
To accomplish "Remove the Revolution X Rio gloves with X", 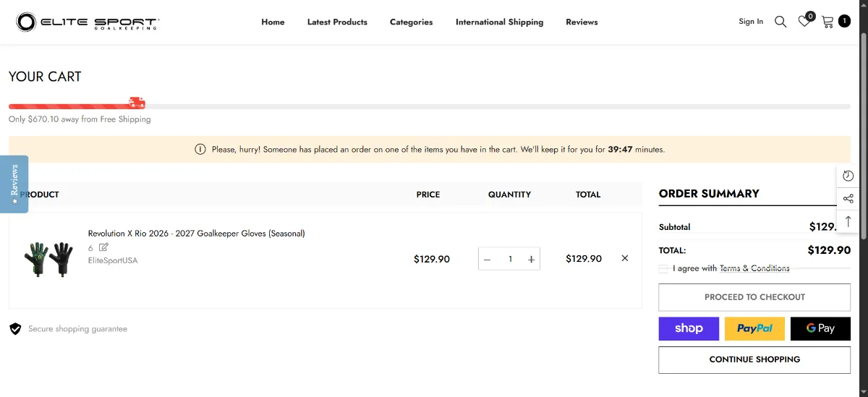I will [625, 258].
